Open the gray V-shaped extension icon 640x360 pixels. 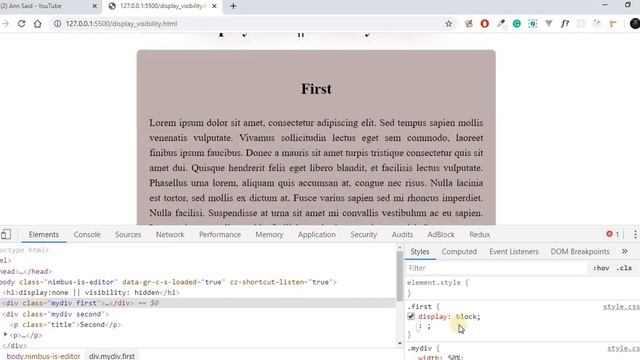549,24
